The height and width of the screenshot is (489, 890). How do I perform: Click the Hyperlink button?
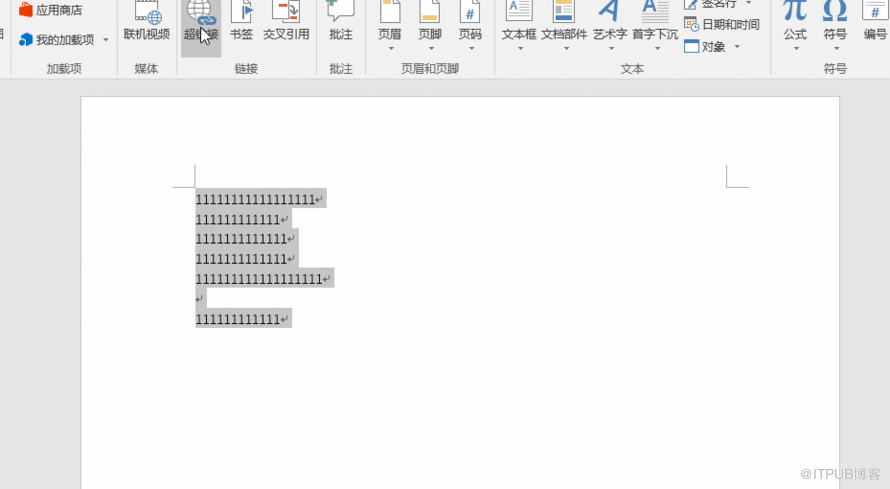pos(200,21)
